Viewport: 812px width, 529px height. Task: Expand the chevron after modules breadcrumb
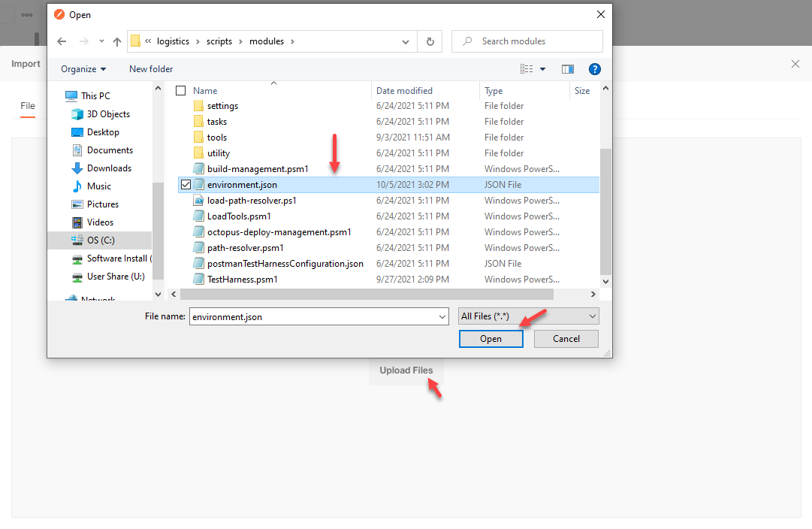292,41
